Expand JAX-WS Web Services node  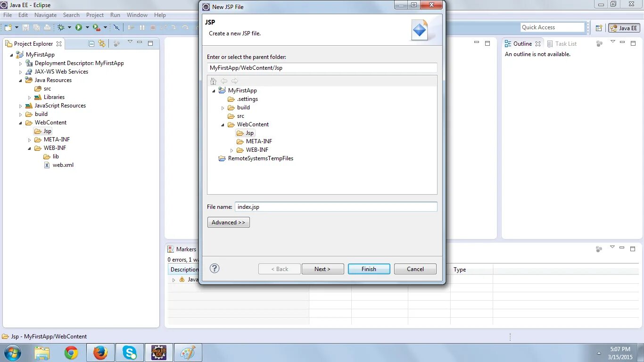(x=20, y=72)
